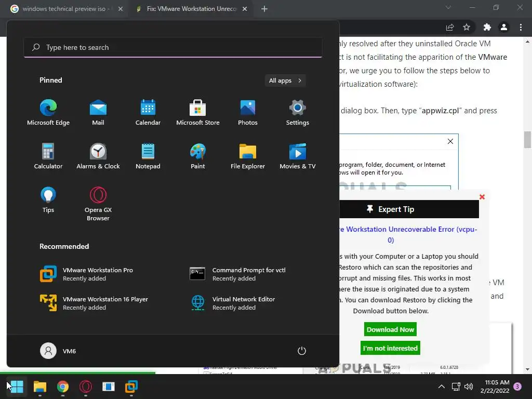
Task: Expand the All apps list
Action: 285,81
